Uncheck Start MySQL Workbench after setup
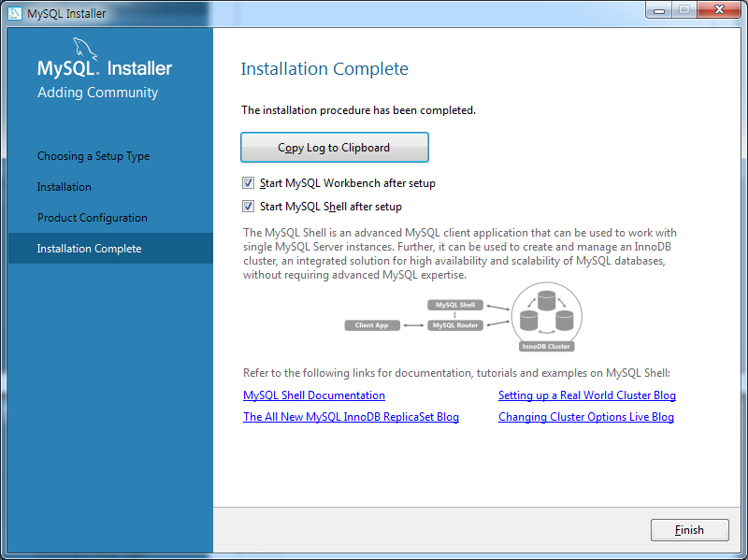The image size is (748, 560). 248,183
